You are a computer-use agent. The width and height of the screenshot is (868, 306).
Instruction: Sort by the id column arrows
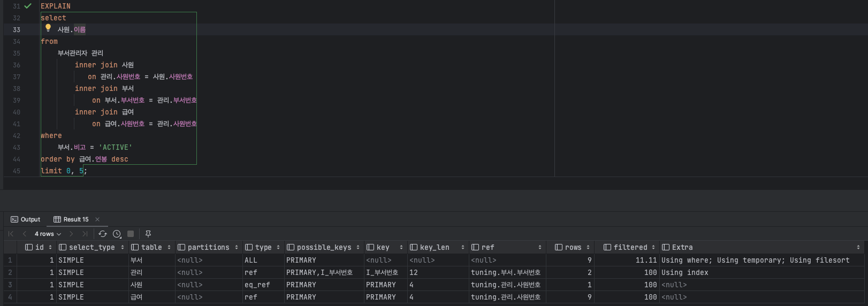50,247
